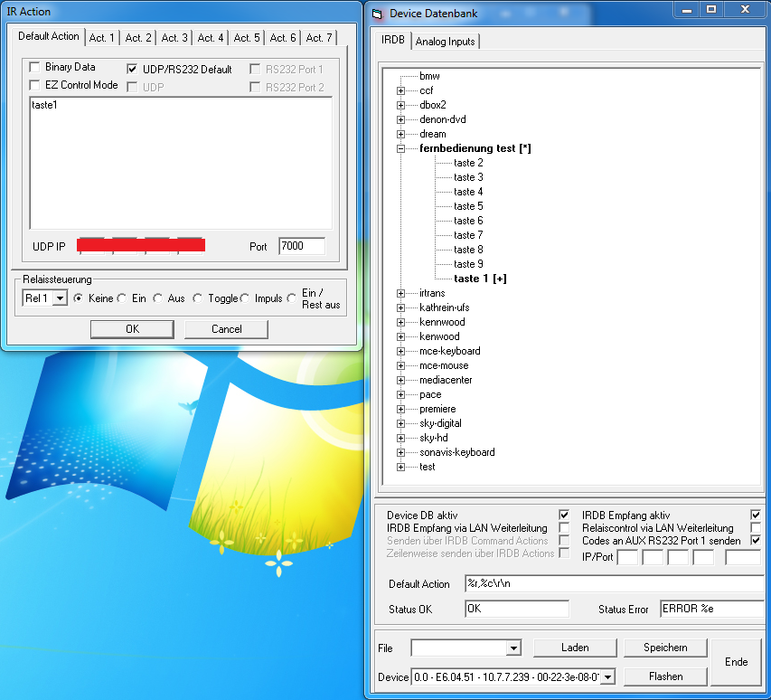The width and height of the screenshot is (771, 700).
Task: Click the Device Datenbank window title icon
Action: click(x=378, y=14)
